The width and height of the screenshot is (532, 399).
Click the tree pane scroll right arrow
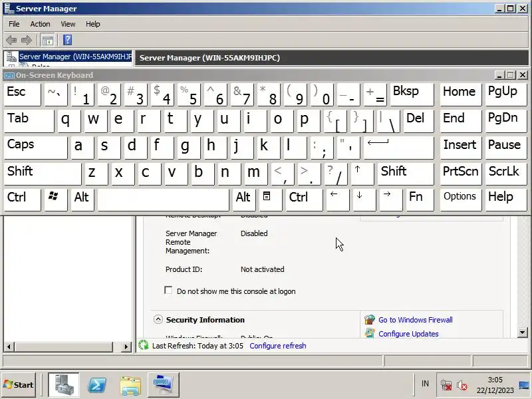coord(126,346)
